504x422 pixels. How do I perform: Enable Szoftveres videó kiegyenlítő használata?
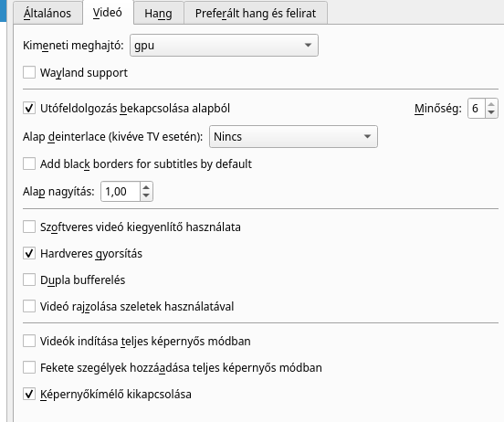[29, 227]
